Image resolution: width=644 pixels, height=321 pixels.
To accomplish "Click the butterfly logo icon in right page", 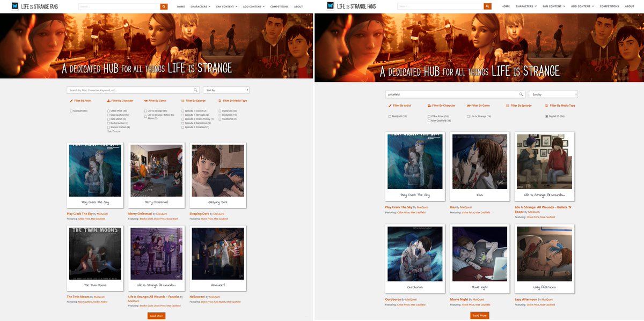I will point(330,6).
